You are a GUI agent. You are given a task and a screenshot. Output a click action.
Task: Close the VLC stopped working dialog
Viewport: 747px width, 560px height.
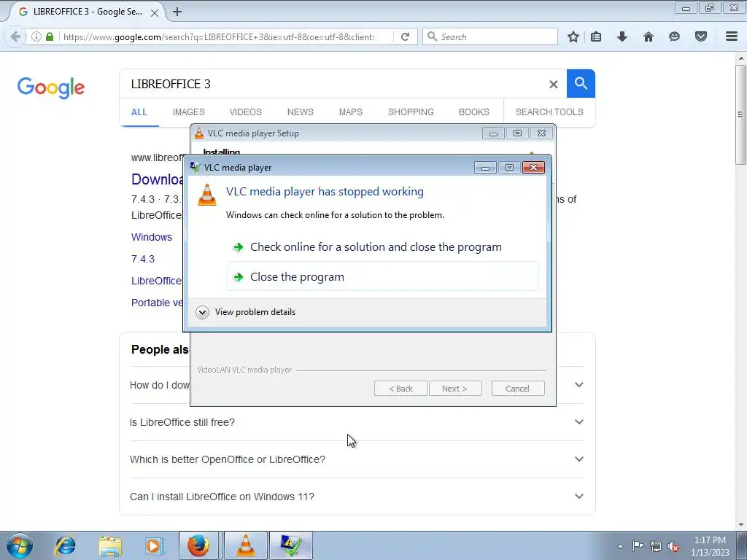coord(533,167)
